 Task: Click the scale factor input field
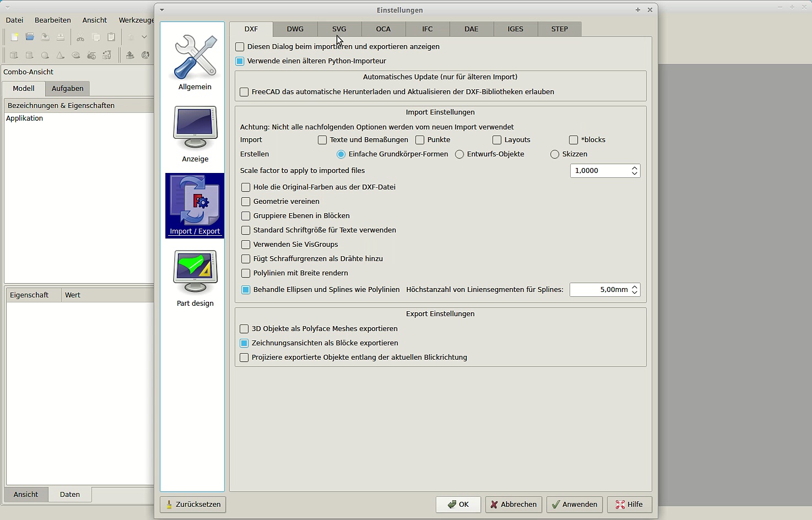pos(600,171)
